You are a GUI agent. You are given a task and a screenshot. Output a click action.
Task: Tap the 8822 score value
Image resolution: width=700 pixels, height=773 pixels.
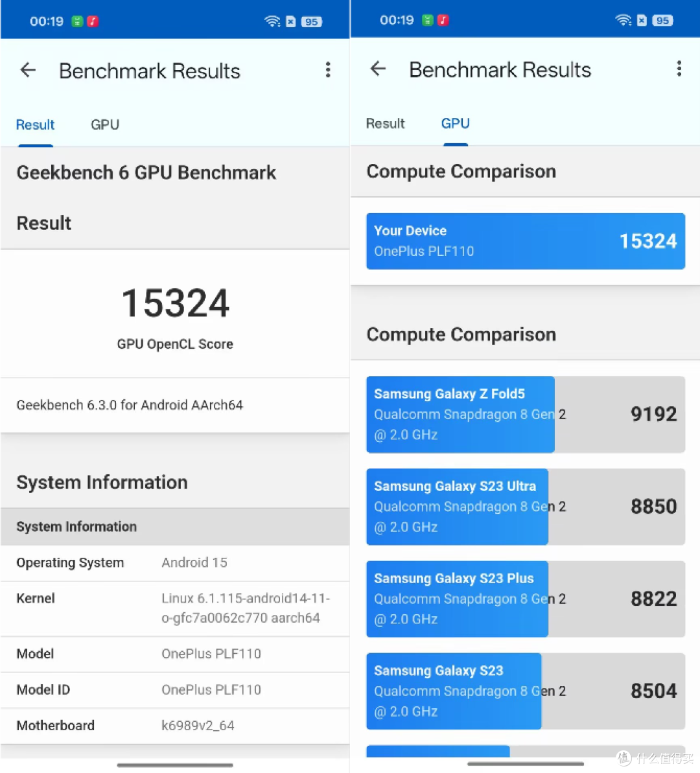(653, 599)
